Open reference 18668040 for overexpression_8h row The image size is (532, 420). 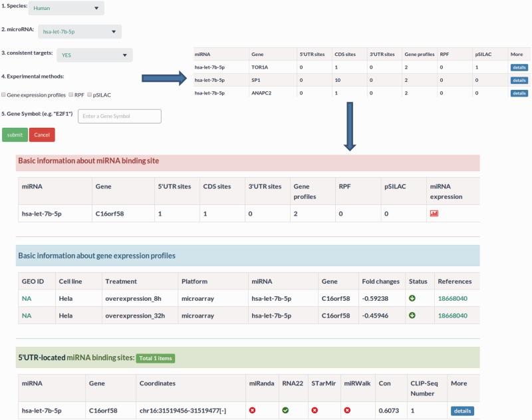[452, 298]
